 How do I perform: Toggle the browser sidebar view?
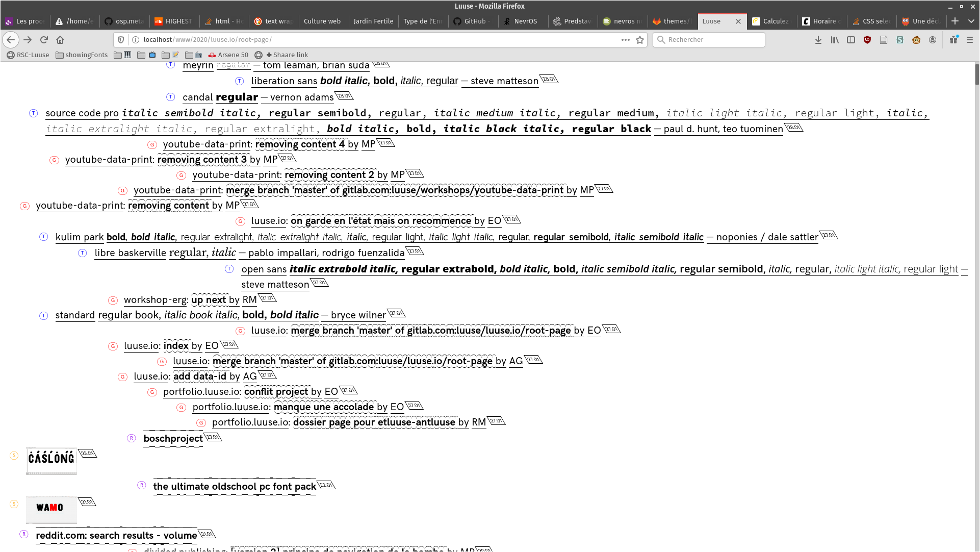tap(851, 40)
